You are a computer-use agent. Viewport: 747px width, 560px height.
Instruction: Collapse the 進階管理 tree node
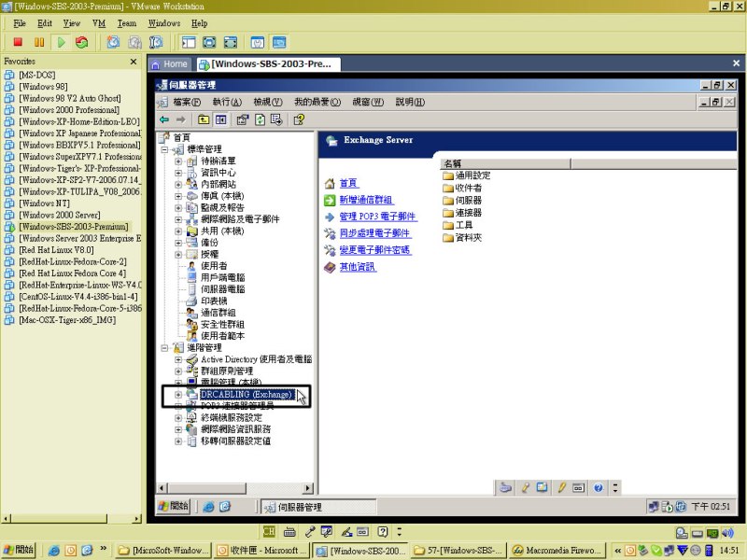tap(165, 348)
